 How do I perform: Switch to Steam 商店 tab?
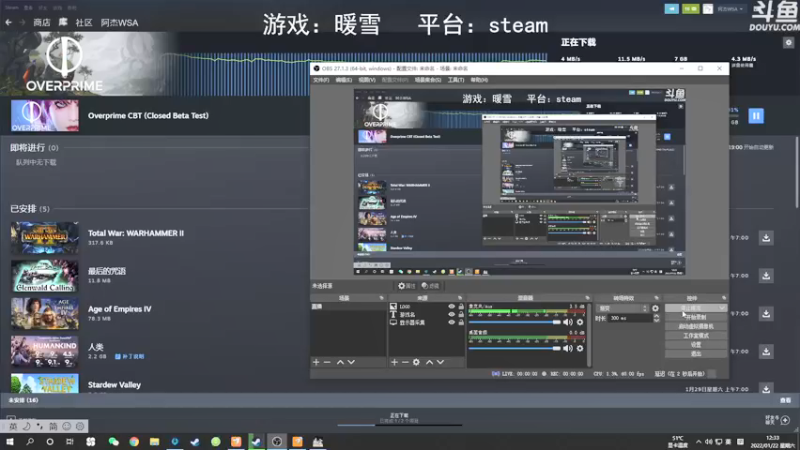(x=42, y=22)
